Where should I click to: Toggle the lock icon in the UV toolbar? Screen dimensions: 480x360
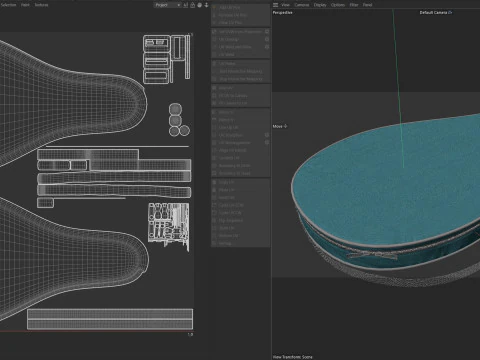193,5
